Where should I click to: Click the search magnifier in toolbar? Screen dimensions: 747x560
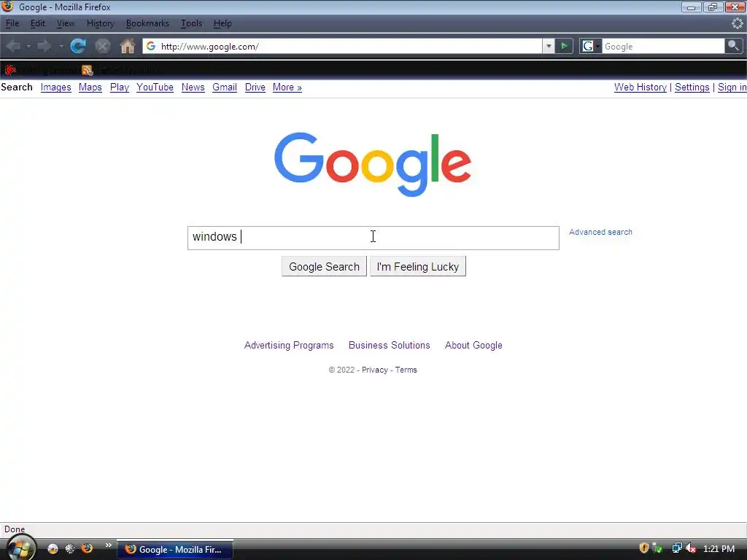tap(733, 46)
